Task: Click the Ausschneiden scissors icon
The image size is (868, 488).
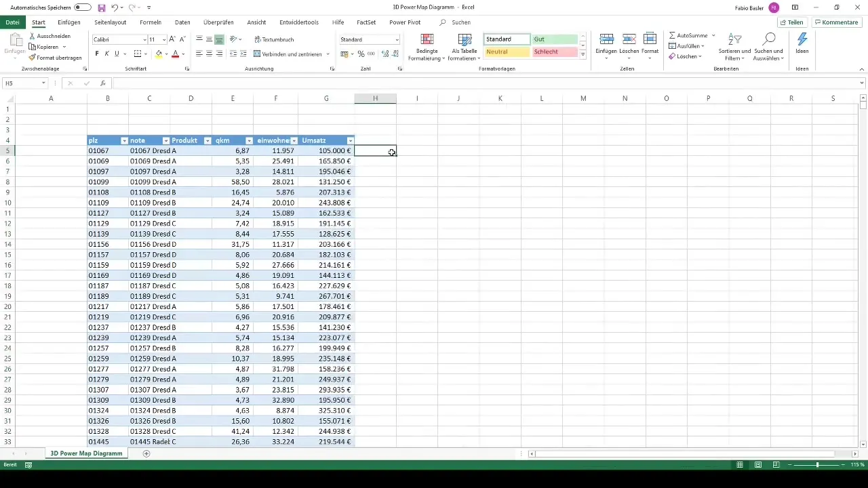Action: coord(33,36)
